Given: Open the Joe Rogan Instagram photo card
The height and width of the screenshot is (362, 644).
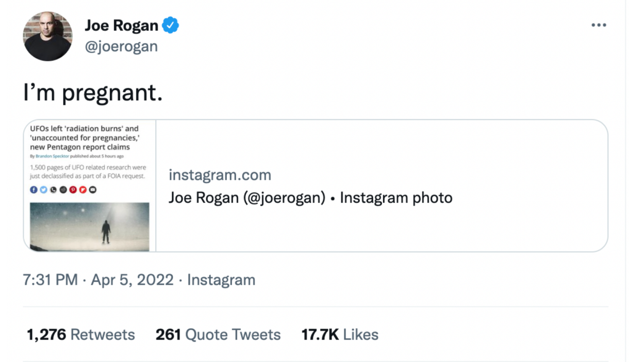Looking at the screenshot, I should coord(310,197).
